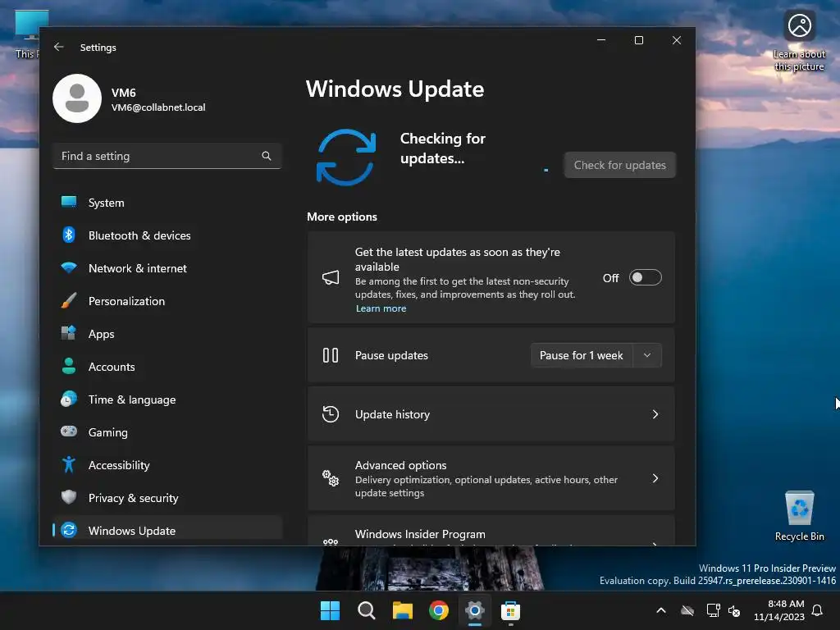Focus the Find a setting search box
840x630 pixels.
pyautogui.click(x=167, y=156)
